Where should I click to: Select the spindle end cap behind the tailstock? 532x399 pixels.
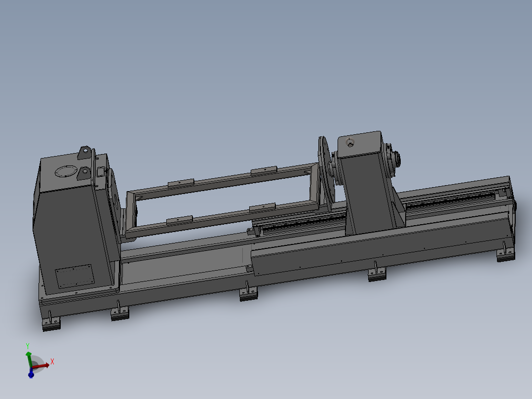[x=395, y=159]
